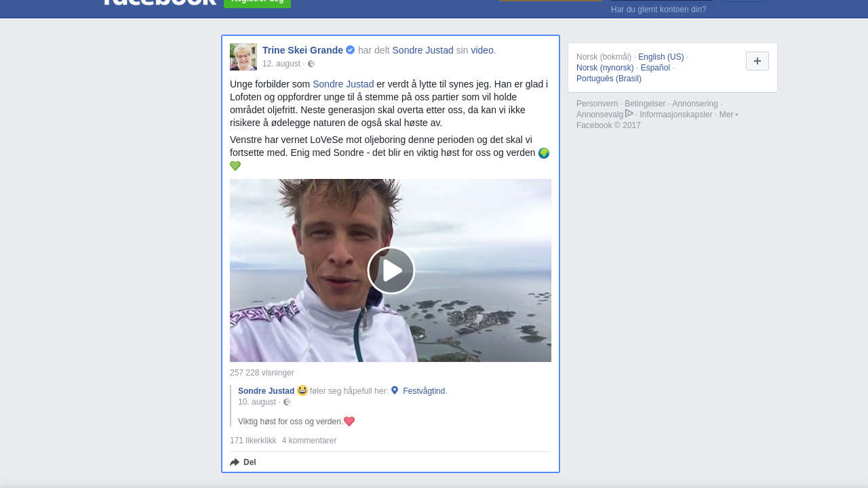Click the plus button to add a language
The image size is (868, 488).
point(757,61)
